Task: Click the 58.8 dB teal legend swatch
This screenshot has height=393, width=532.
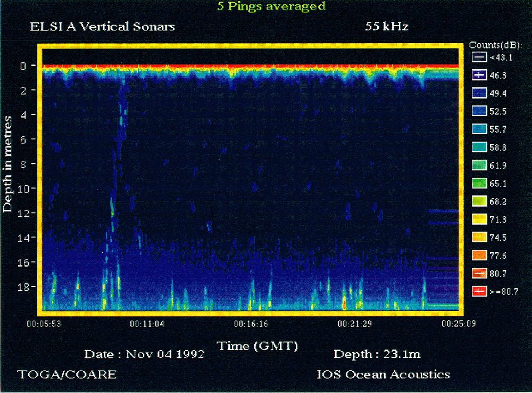Action: (x=479, y=148)
